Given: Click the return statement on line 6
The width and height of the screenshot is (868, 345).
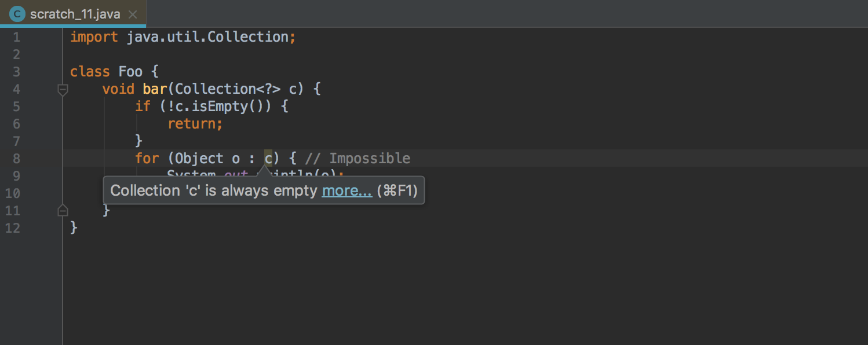Looking at the screenshot, I should 195,124.
